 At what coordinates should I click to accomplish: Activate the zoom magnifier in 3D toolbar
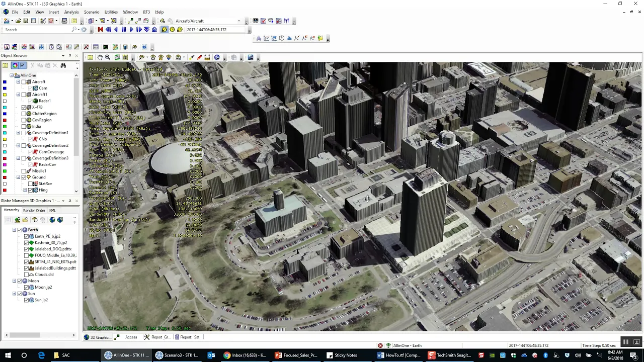pyautogui.click(x=107, y=57)
